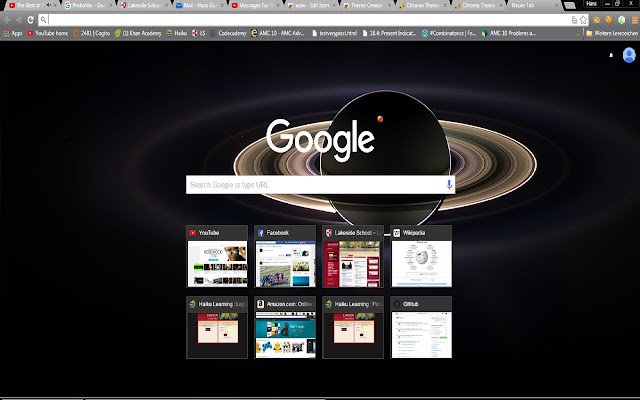This screenshot has height=400, width=640.
Task: Open the GitHub most-visited thumbnail
Action: 421,327
